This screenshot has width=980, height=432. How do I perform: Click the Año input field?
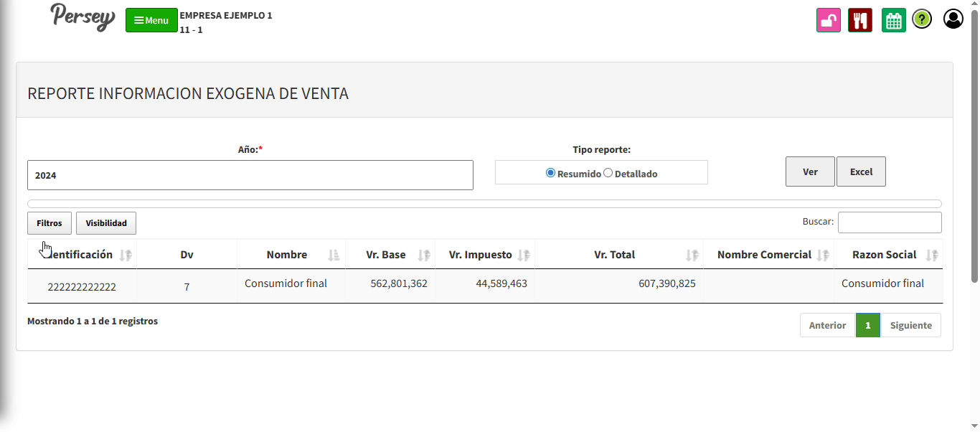pos(250,175)
